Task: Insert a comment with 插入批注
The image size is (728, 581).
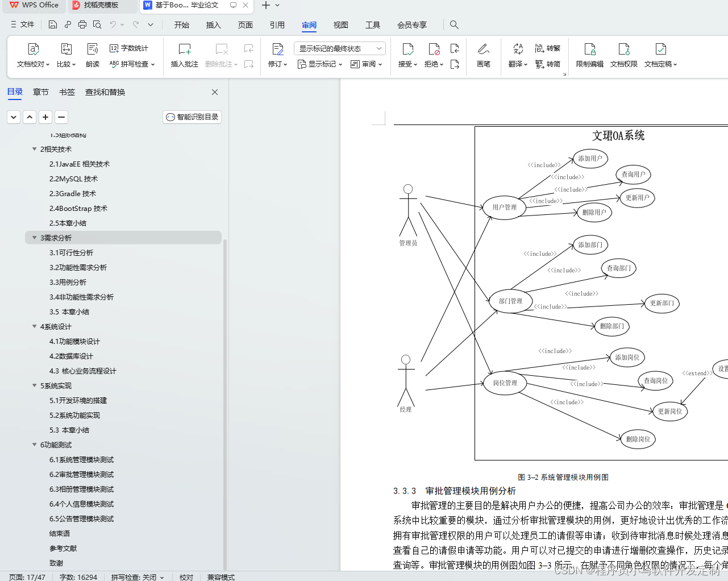Action: coord(184,56)
